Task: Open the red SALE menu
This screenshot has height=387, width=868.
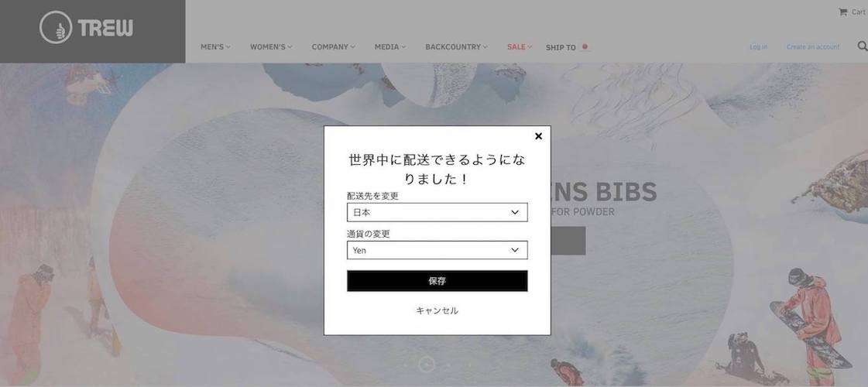Action: [520, 47]
